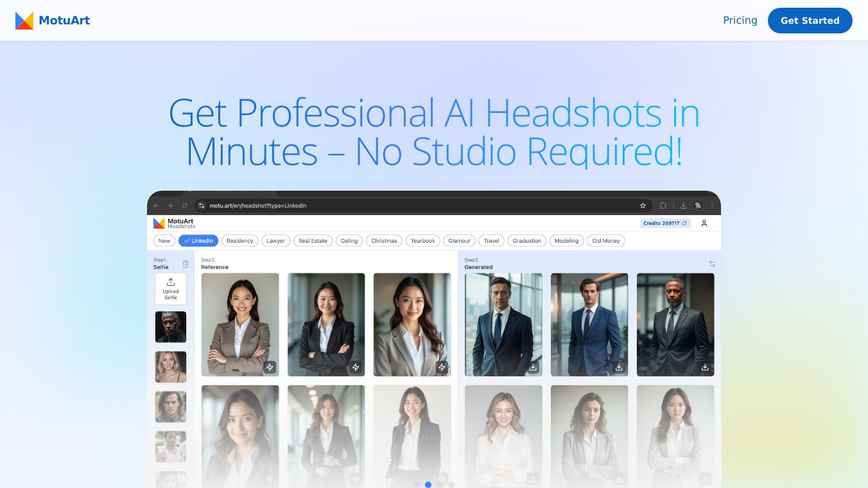Click the last carousel pagination dot
This screenshot has height=488, width=868.
451,485
